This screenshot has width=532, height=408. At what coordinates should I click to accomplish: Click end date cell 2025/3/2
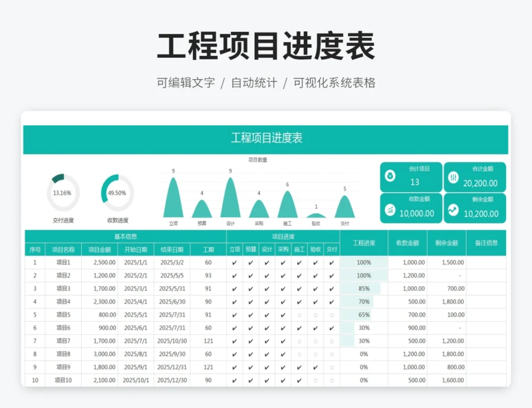[x=172, y=263]
